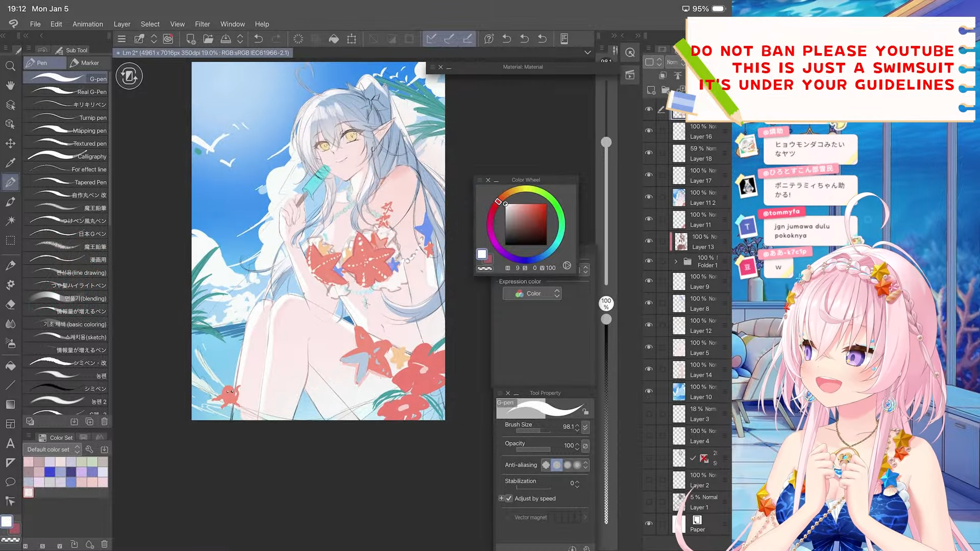Hide Layer 16 using eye icon

point(649,131)
